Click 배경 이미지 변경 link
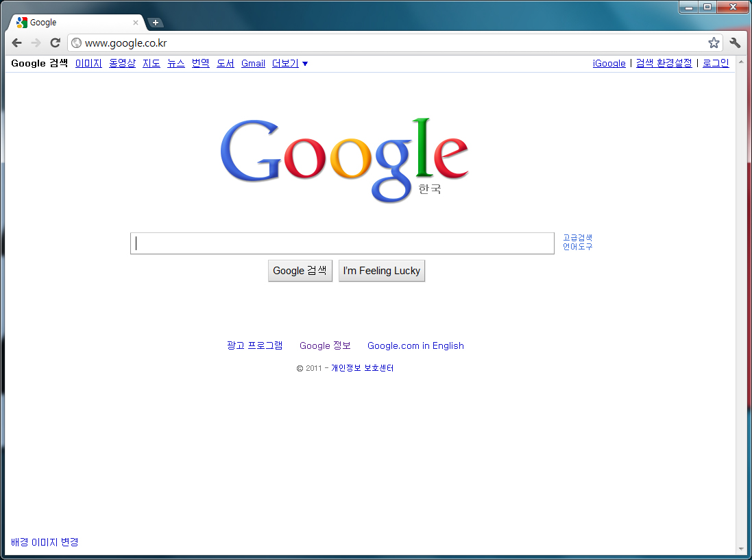Screen dimensions: 752x560 (x=45, y=542)
